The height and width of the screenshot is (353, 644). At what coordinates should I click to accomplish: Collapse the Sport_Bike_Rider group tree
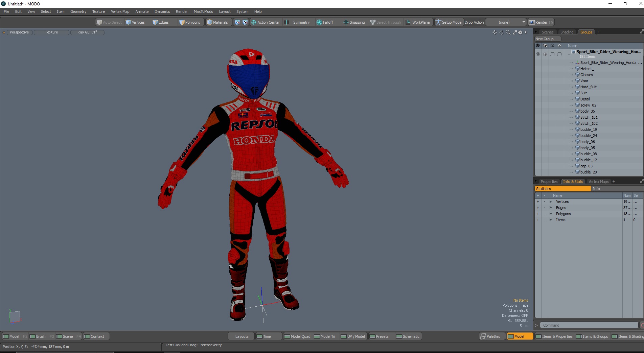click(569, 54)
